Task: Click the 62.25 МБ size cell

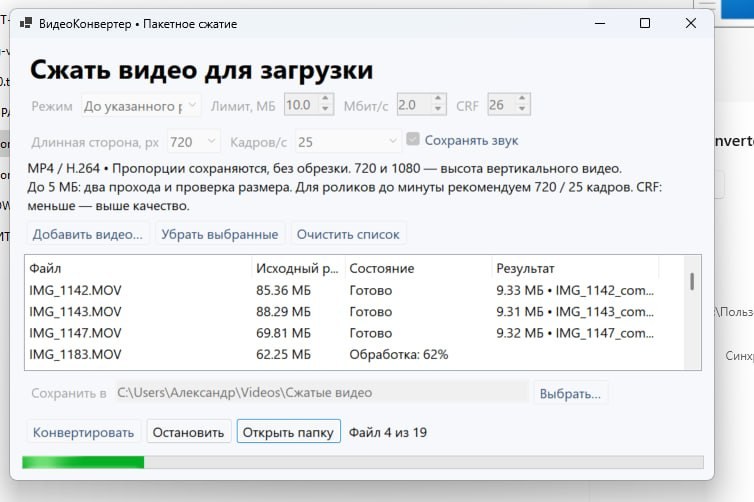Action: click(x=283, y=354)
